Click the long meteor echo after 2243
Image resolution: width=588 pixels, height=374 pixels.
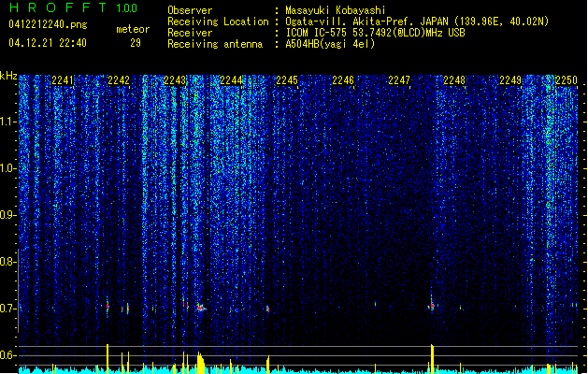tap(201, 308)
